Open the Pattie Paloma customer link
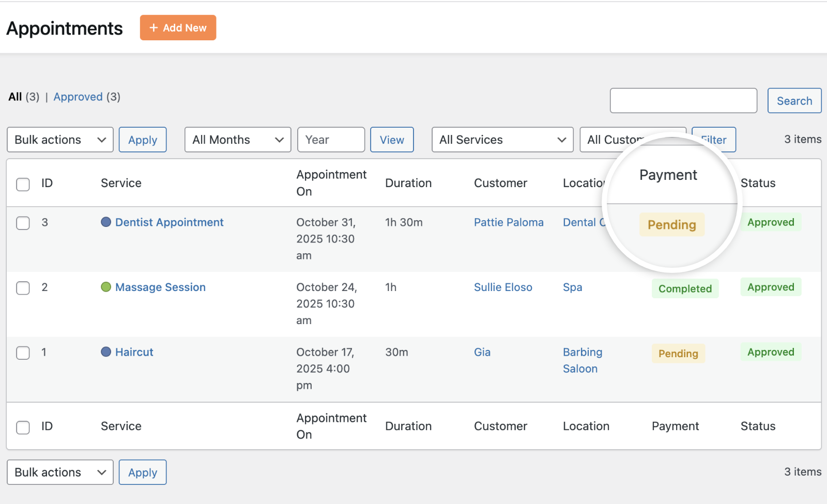 (509, 222)
